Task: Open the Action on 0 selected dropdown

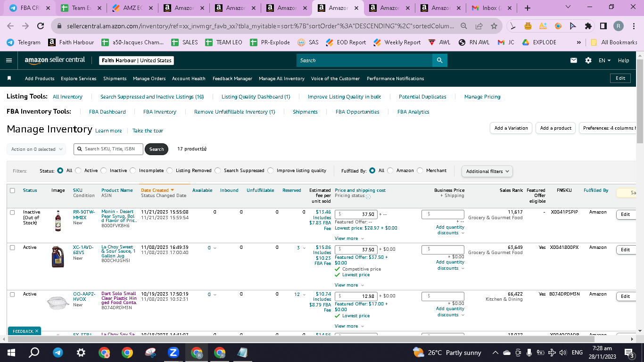Action: (x=37, y=149)
